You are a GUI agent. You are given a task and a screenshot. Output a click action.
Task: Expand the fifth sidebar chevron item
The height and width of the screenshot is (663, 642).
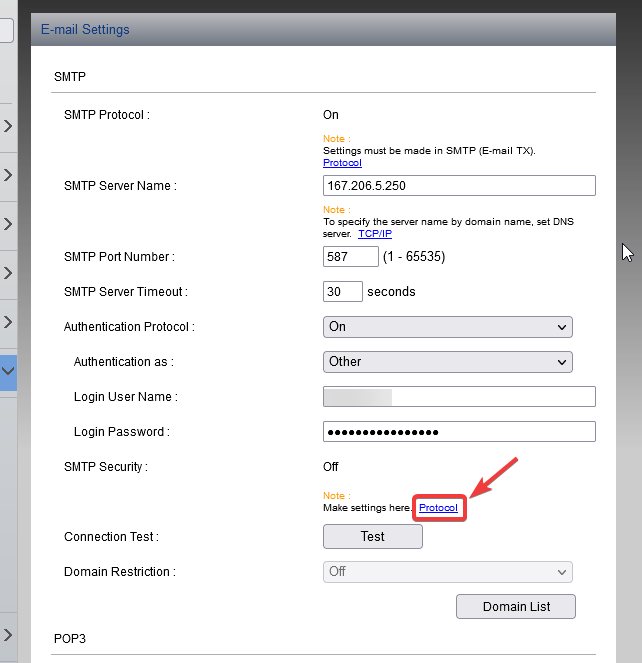tap(8, 322)
